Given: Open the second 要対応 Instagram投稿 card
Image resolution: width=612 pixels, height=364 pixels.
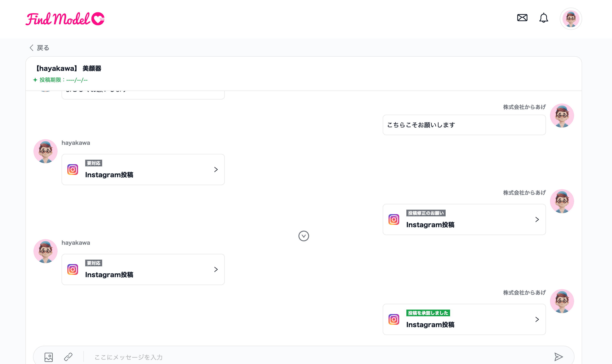Looking at the screenshot, I should click(143, 269).
